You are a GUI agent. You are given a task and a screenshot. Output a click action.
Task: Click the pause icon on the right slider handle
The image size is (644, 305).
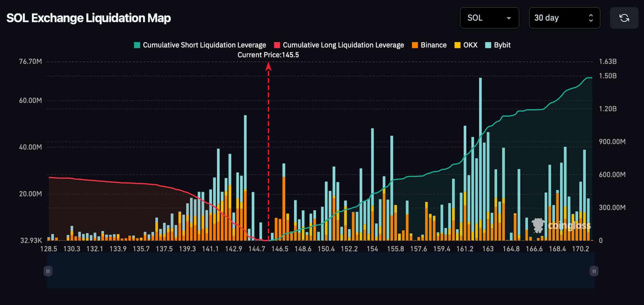(x=594, y=271)
